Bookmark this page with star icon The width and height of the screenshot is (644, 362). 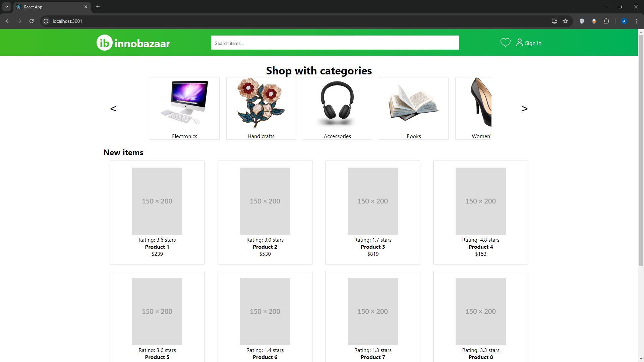pos(565,21)
